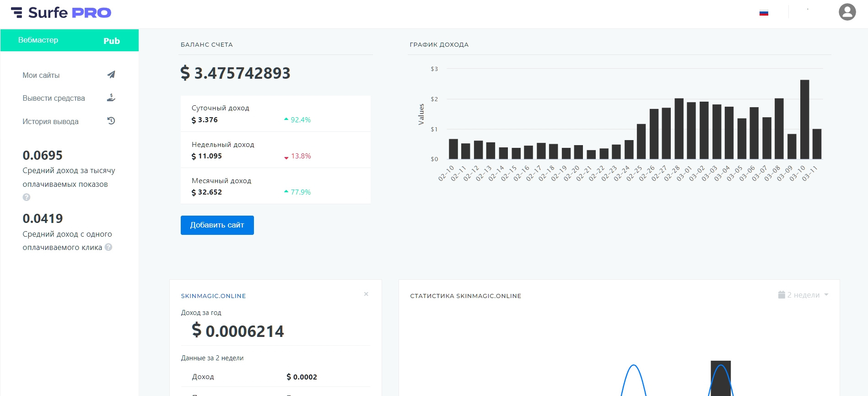The image size is (868, 396).
Task: Click the ГРАФИК ДОХОДА heading
Action: (x=439, y=45)
